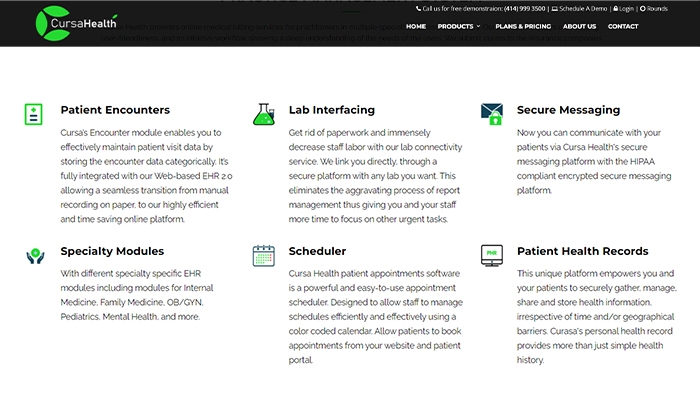
Task: Click the Scheduler calendar icon
Action: [x=264, y=256]
